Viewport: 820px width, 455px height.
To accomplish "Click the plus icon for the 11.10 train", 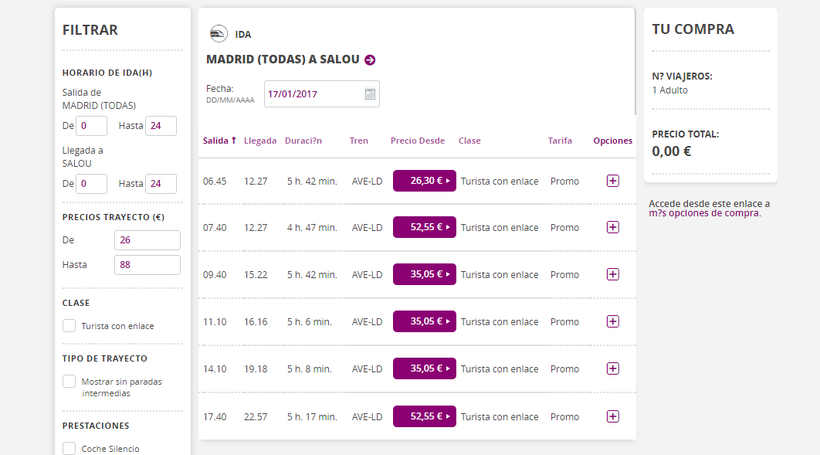I will tap(613, 322).
